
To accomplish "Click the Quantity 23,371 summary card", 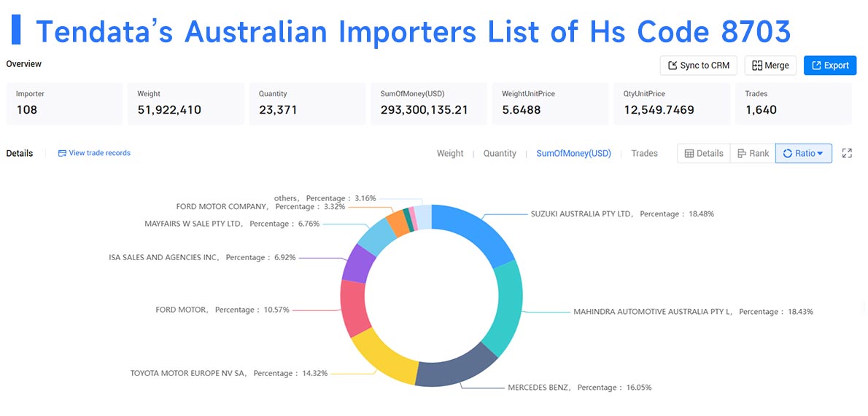I will (x=307, y=103).
